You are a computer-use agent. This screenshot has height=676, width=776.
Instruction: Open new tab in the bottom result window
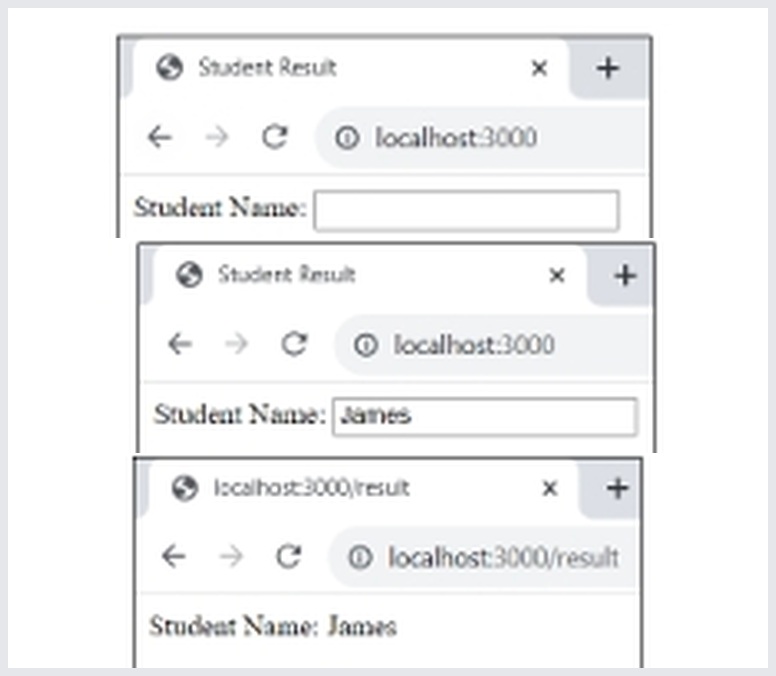click(x=618, y=488)
